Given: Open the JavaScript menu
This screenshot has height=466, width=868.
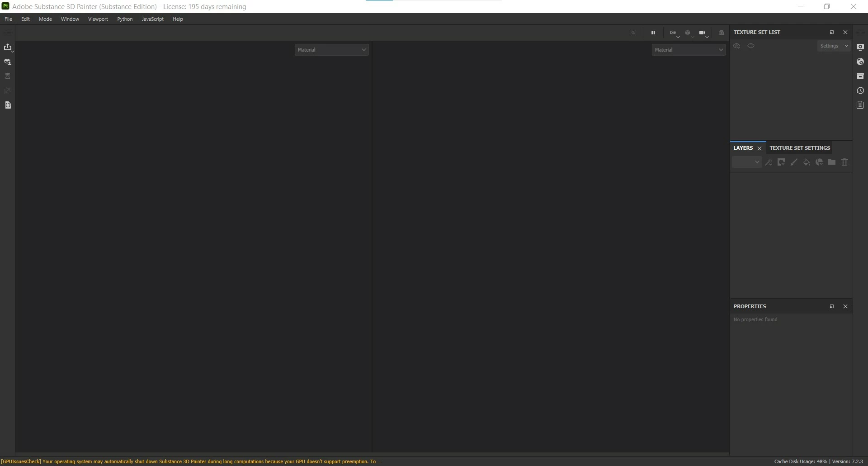Looking at the screenshot, I should (152, 19).
